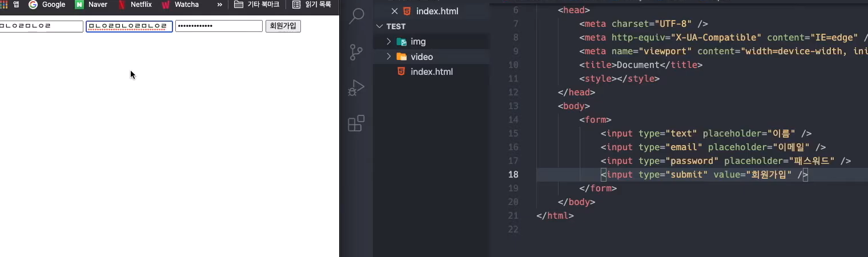
Task: Click the opening <form> tag line
Action: click(595, 119)
